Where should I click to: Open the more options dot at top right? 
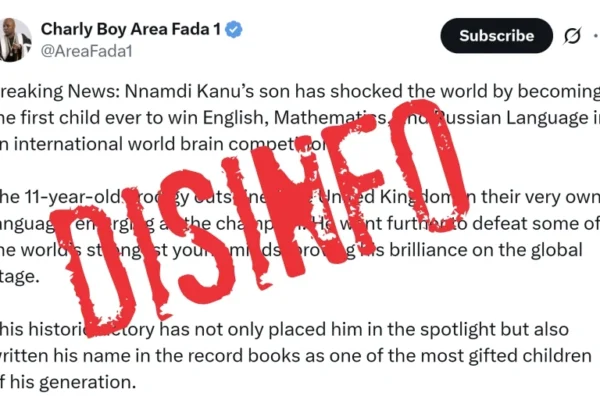596,36
